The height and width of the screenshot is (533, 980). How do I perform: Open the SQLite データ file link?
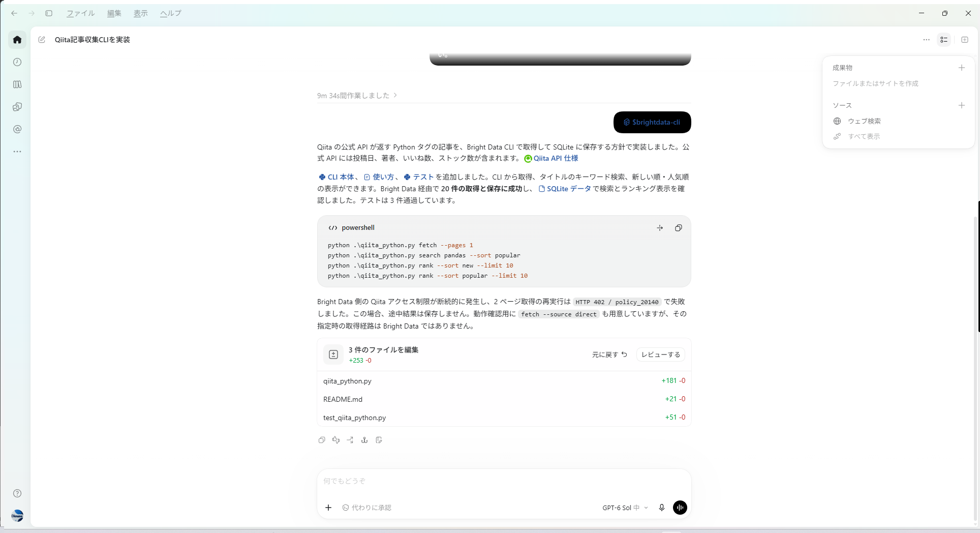click(x=565, y=189)
